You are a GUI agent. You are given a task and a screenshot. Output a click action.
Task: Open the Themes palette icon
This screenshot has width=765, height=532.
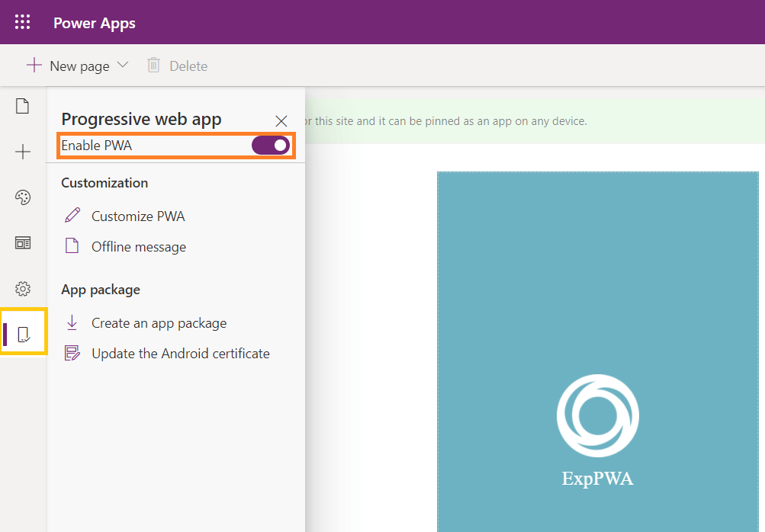pos(23,198)
